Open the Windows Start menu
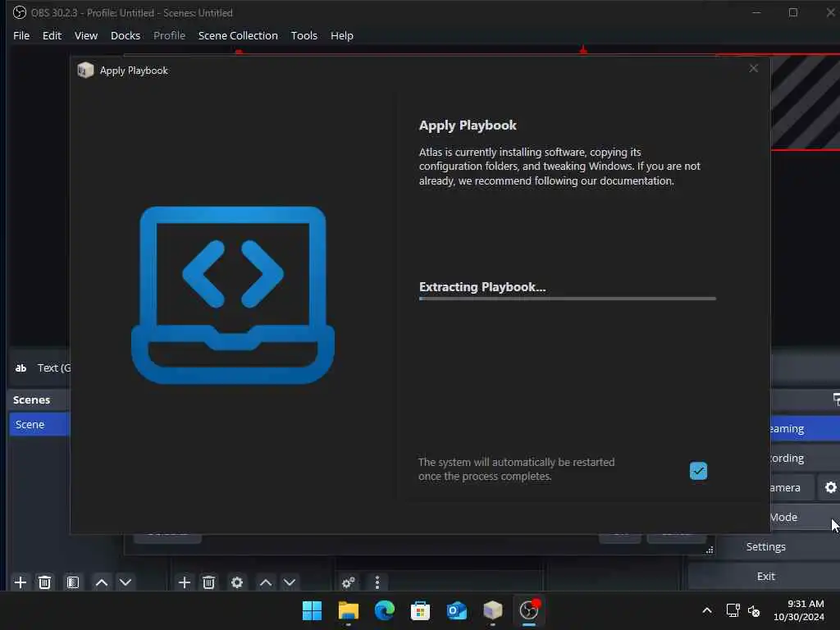 point(312,610)
